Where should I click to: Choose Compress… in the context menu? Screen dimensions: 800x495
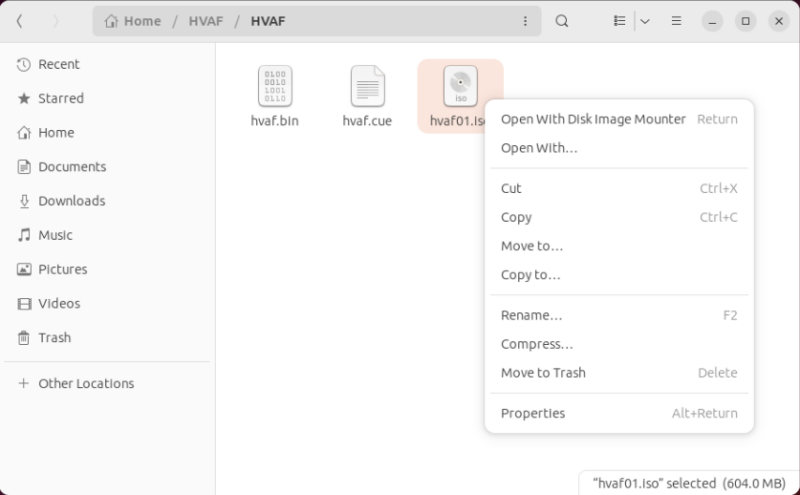619,344
